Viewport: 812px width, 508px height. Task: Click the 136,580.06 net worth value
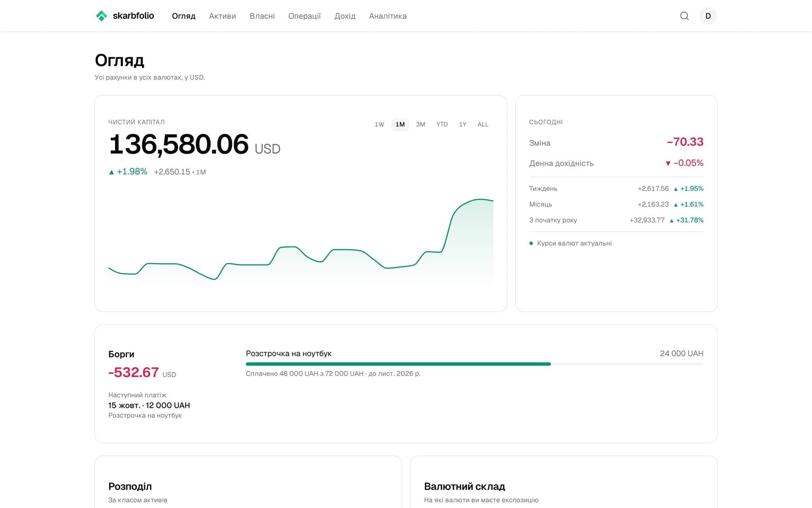(x=179, y=145)
